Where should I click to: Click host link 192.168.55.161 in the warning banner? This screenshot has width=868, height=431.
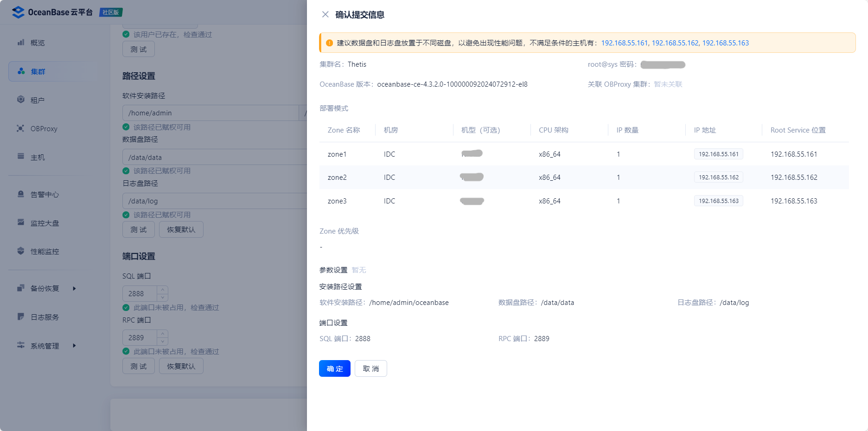click(625, 43)
